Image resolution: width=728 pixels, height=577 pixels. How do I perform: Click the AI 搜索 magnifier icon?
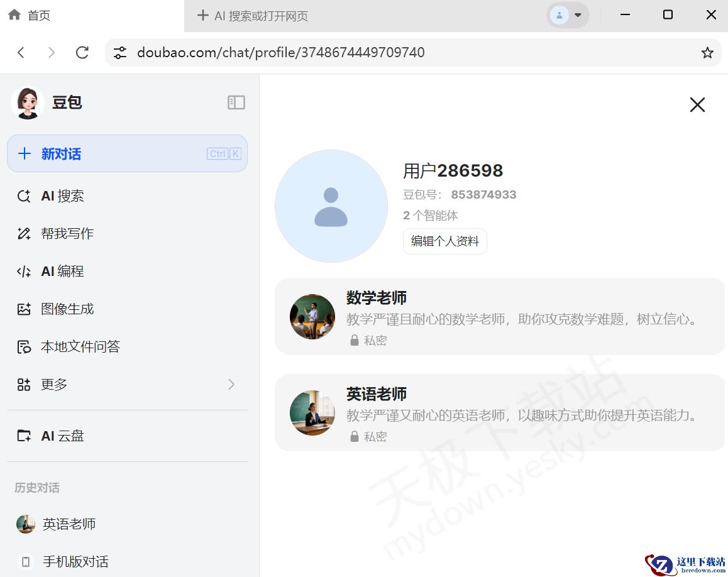24,196
